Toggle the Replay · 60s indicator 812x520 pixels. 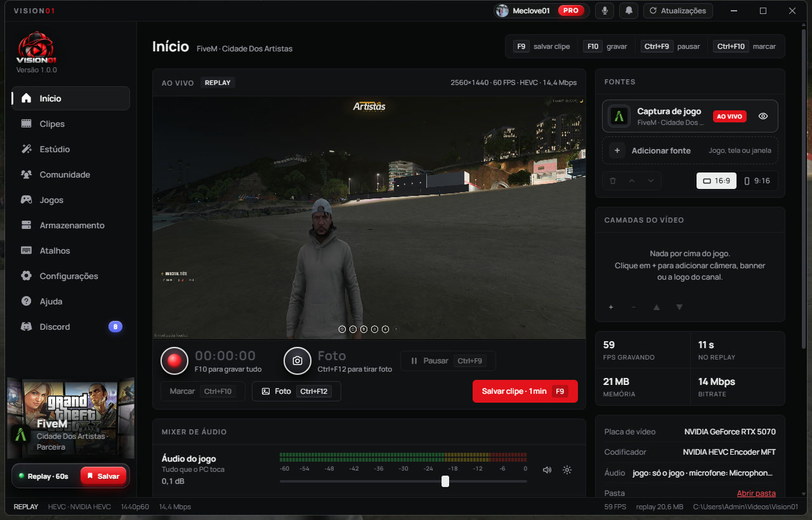[x=44, y=476]
